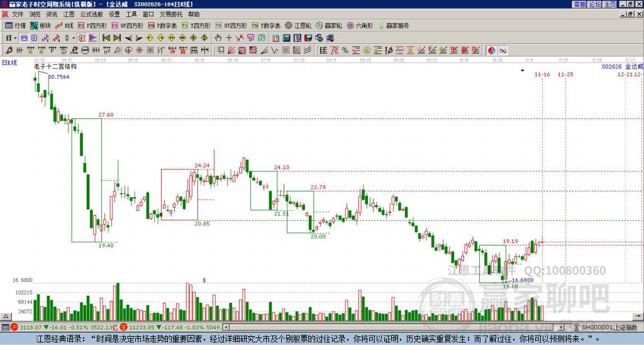Select the percent % retracement tool
Image resolution: width=644 pixels, height=345 pixels.
(345, 50)
